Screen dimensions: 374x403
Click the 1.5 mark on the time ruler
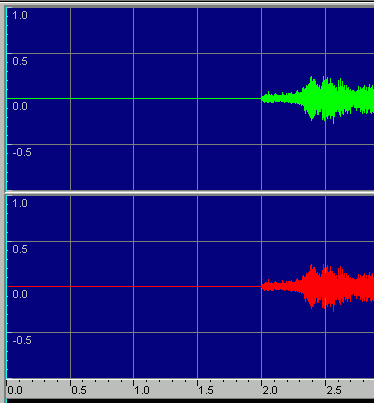[x=206, y=390]
